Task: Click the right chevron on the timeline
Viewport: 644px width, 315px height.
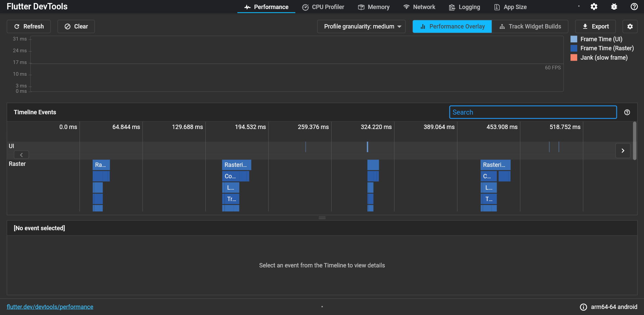Action: [623, 151]
